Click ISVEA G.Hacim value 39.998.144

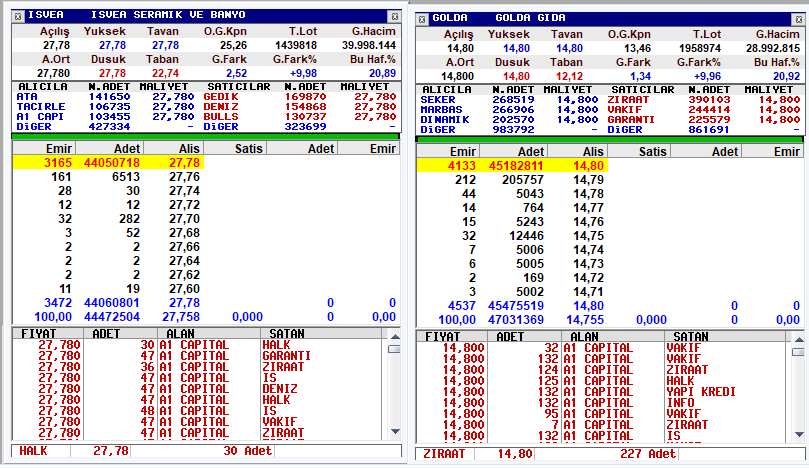click(x=369, y=45)
